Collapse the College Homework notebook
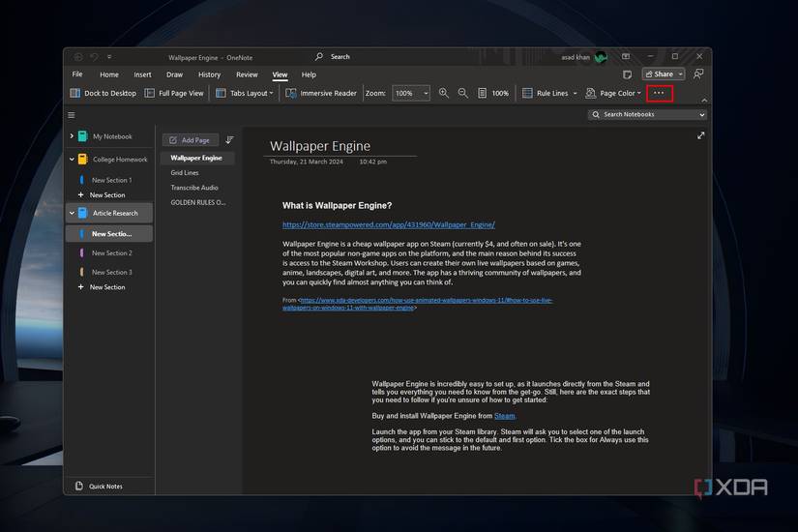Image resolution: width=798 pixels, height=532 pixels. click(72, 160)
